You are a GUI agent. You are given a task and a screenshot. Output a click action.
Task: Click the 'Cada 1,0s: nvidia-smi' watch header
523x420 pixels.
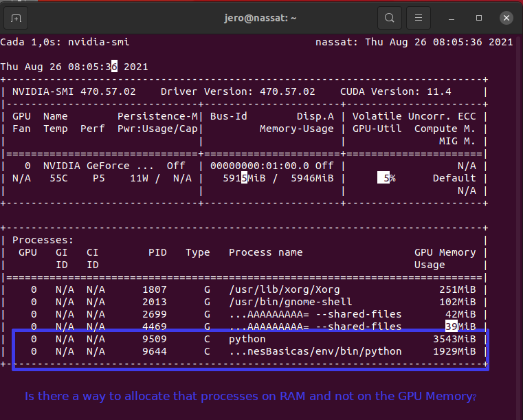click(x=65, y=42)
